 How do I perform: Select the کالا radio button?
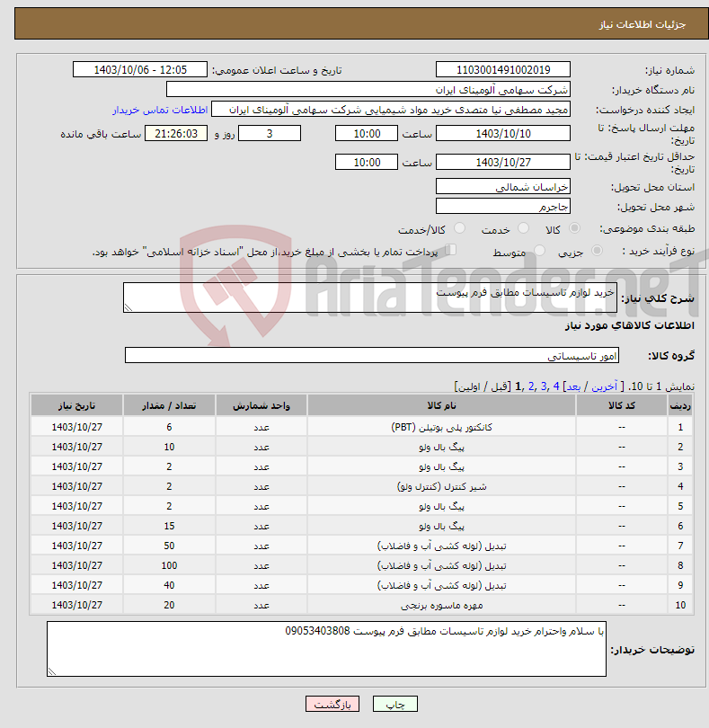[x=575, y=228]
